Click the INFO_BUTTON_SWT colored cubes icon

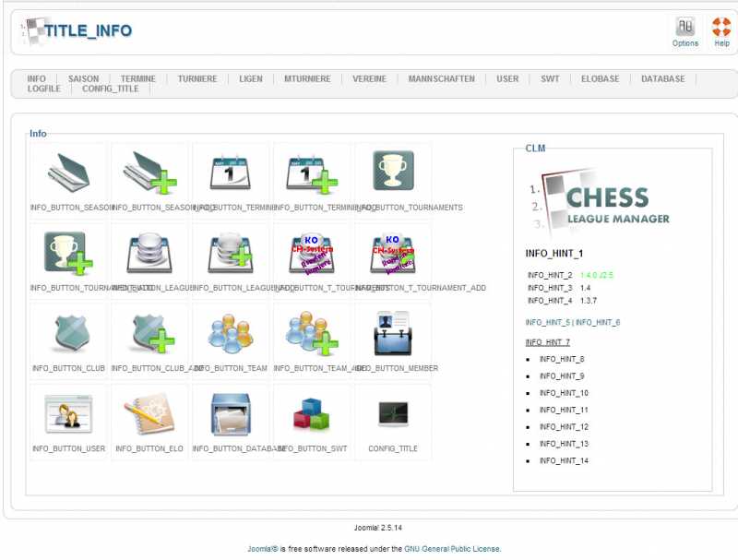[312, 413]
